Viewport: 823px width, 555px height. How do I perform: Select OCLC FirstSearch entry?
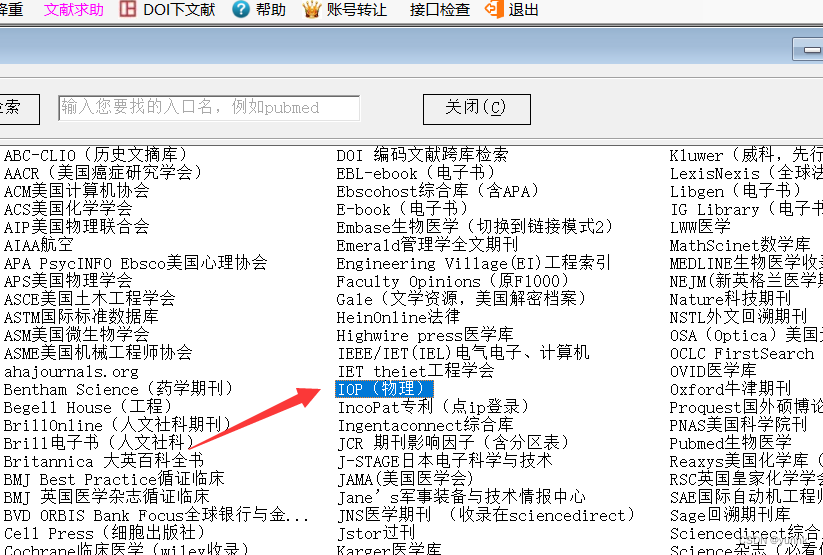[x=742, y=353]
